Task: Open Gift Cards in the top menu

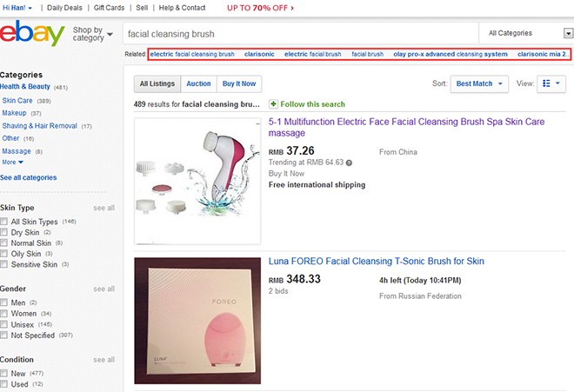Action: (x=109, y=8)
